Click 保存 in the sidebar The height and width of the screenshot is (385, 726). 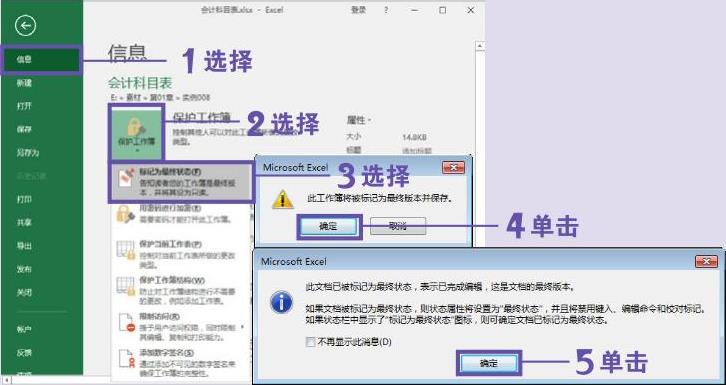click(x=24, y=130)
